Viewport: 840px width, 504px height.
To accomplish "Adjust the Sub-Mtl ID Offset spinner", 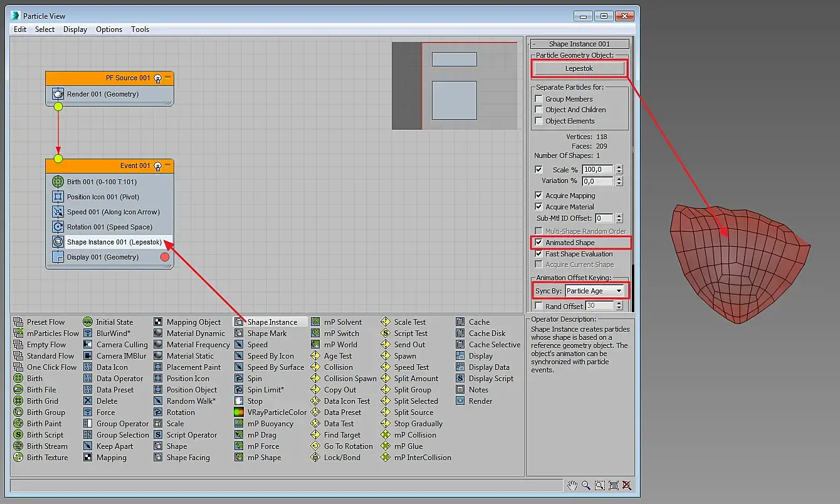I will [x=619, y=218].
